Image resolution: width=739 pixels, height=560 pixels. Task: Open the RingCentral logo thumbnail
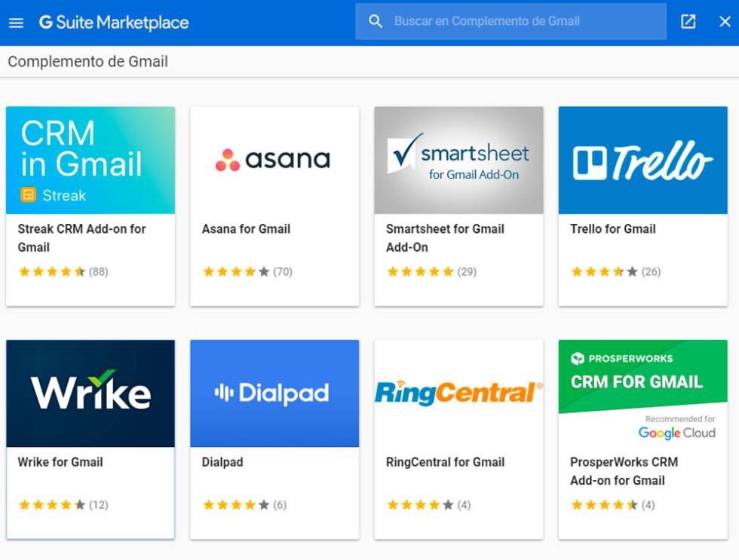click(459, 393)
